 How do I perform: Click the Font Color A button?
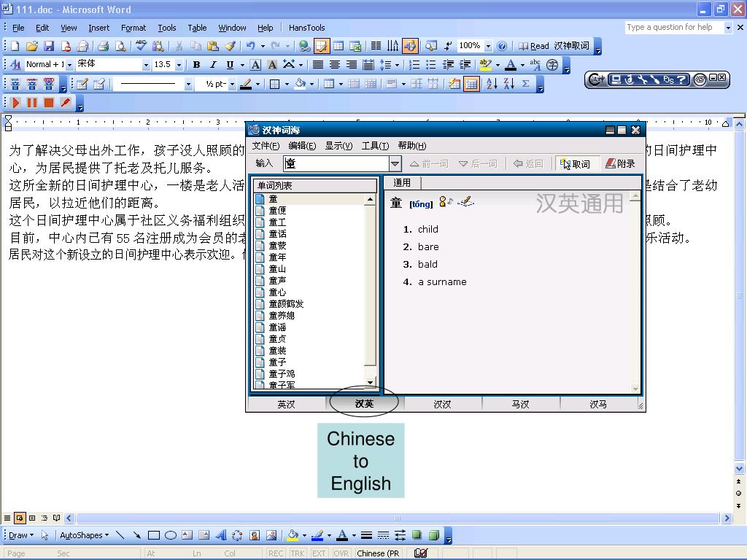coord(511,65)
